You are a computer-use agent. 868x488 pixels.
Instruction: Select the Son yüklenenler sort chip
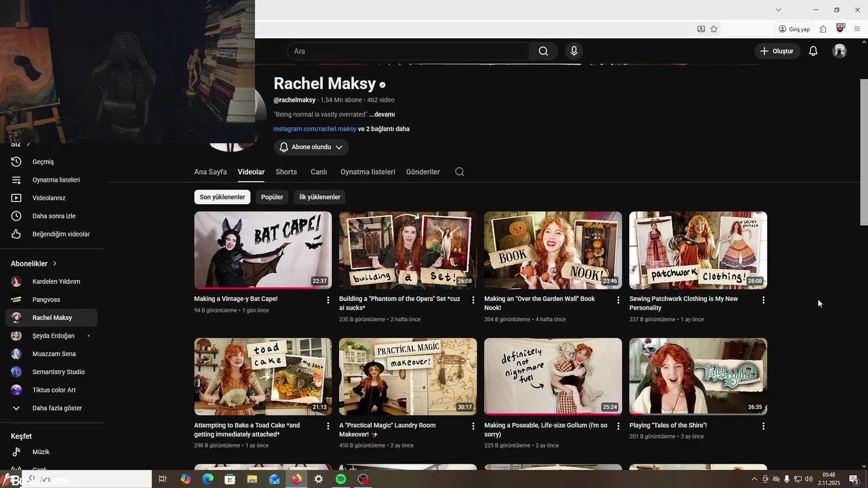click(x=222, y=197)
